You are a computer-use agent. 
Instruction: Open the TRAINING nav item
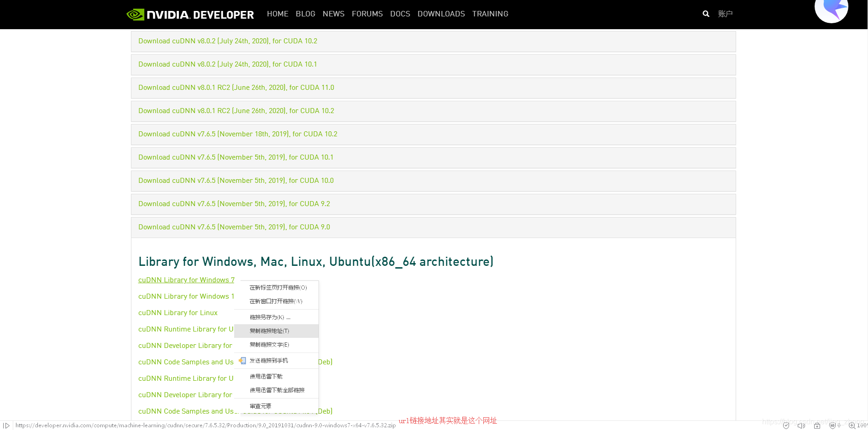[490, 14]
